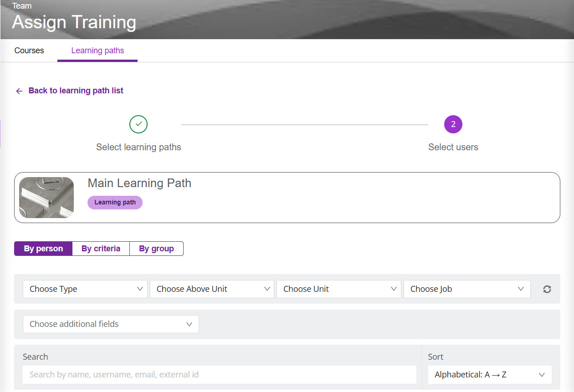Expand the Choose Above Unit dropdown

pos(212,289)
